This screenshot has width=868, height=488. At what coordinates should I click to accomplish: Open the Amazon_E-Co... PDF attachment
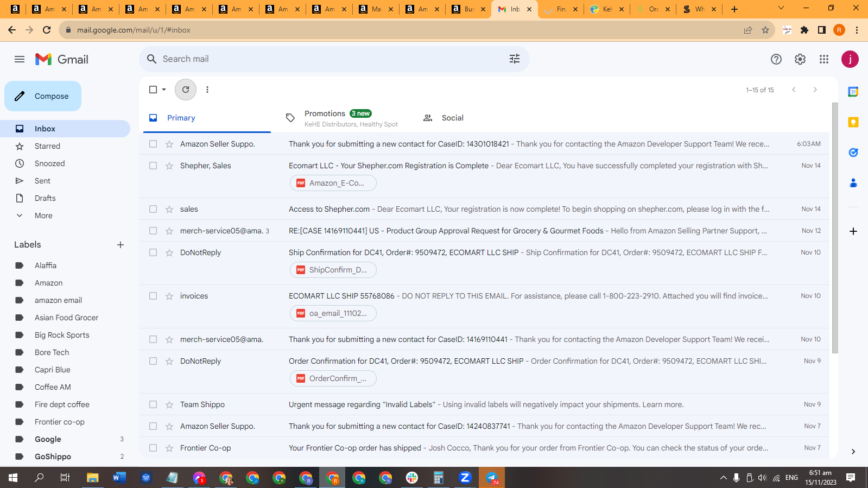click(x=333, y=183)
